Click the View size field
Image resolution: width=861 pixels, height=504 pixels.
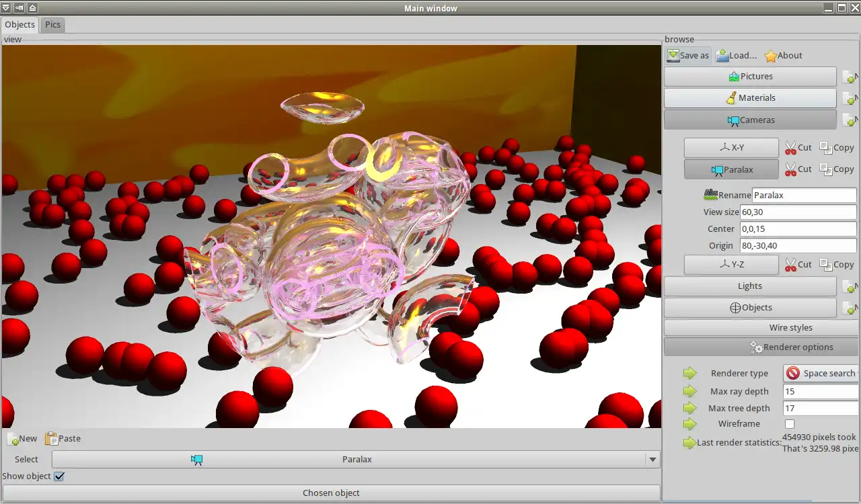coord(798,212)
